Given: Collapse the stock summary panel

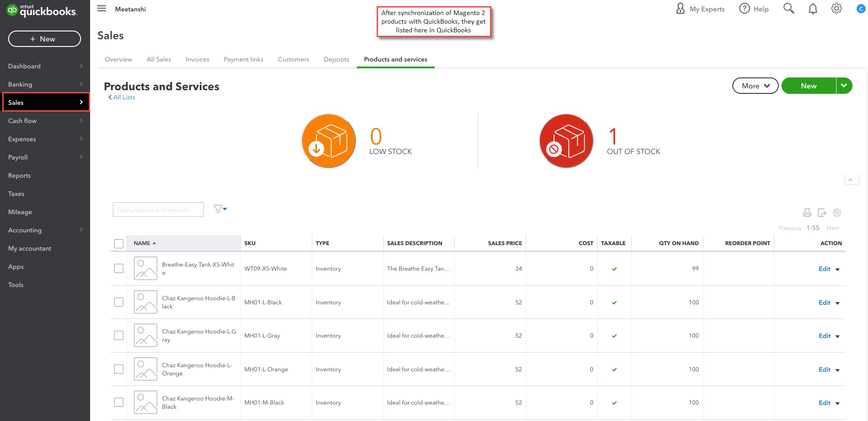Looking at the screenshot, I should click(x=852, y=180).
